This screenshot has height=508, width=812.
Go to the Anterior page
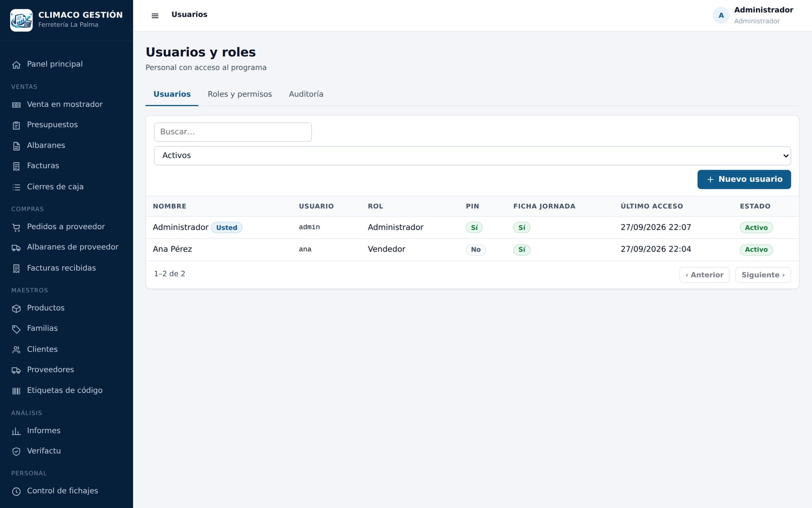point(704,275)
